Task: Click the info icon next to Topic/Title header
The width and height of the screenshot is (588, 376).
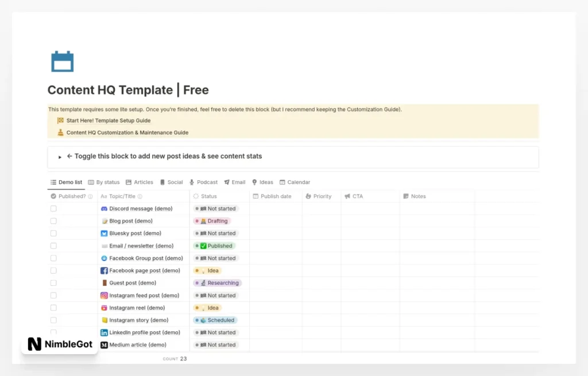Action: [x=140, y=196]
